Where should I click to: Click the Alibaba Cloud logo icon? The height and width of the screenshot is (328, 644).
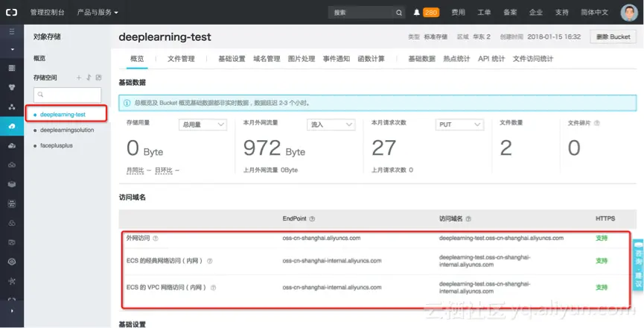[x=11, y=13]
